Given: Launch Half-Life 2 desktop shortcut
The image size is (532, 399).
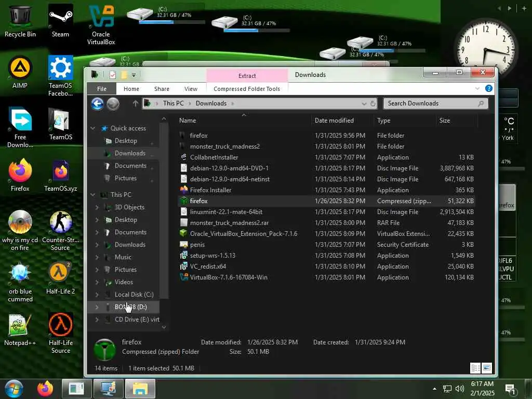Looking at the screenshot, I should click(x=60, y=278).
